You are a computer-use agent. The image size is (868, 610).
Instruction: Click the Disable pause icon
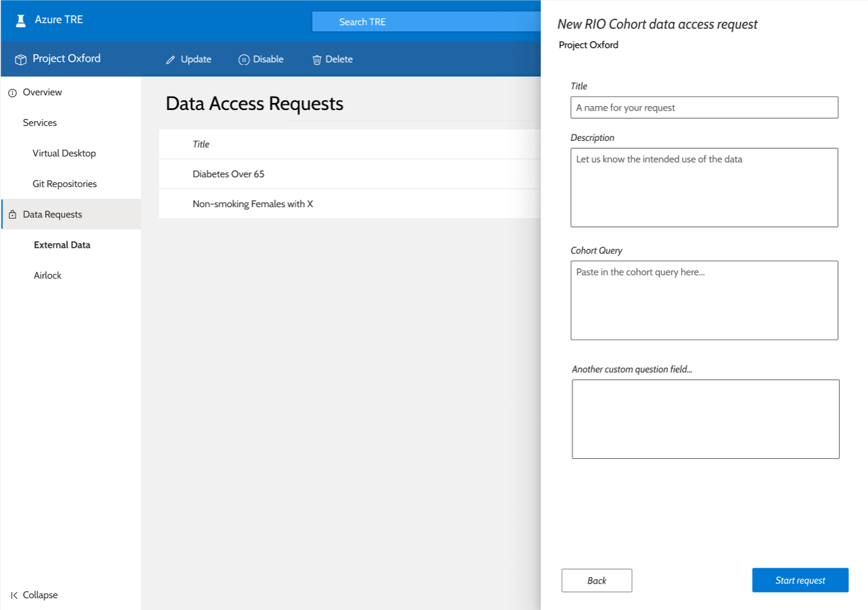pyautogui.click(x=244, y=59)
